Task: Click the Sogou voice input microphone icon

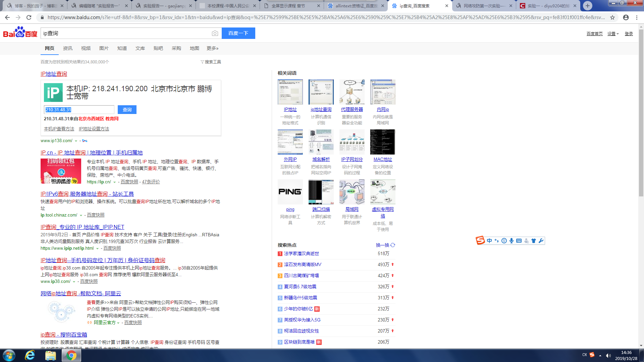Action: (x=512, y=241)
